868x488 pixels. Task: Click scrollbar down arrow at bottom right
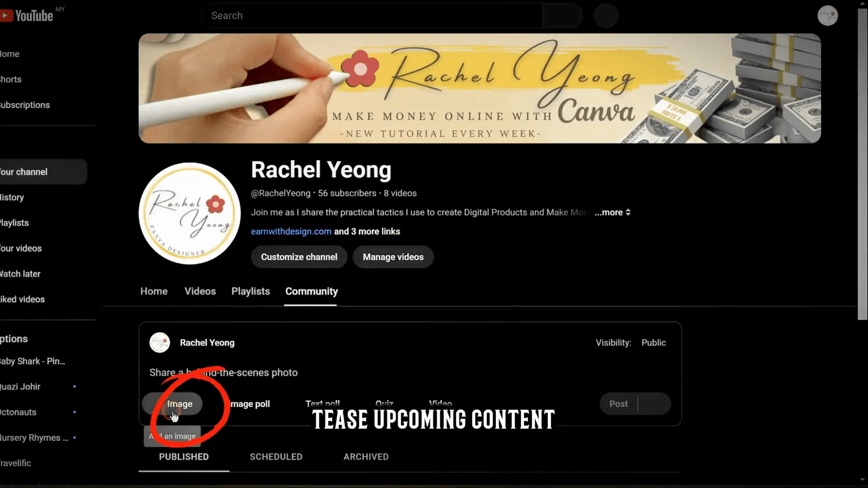click(x=863, y=480)
